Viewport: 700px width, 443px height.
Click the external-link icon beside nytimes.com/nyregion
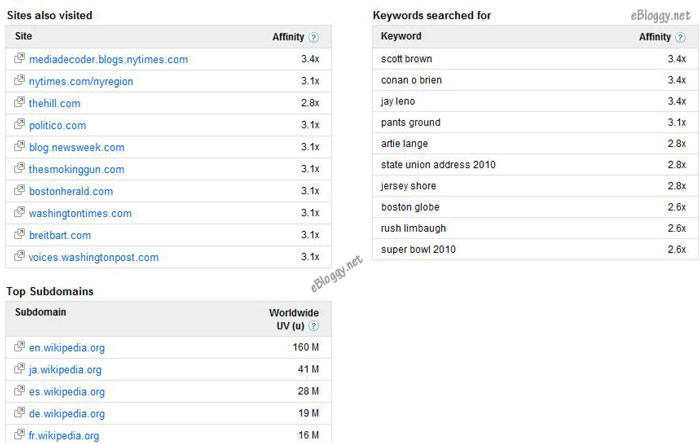[x=19, y=80]
